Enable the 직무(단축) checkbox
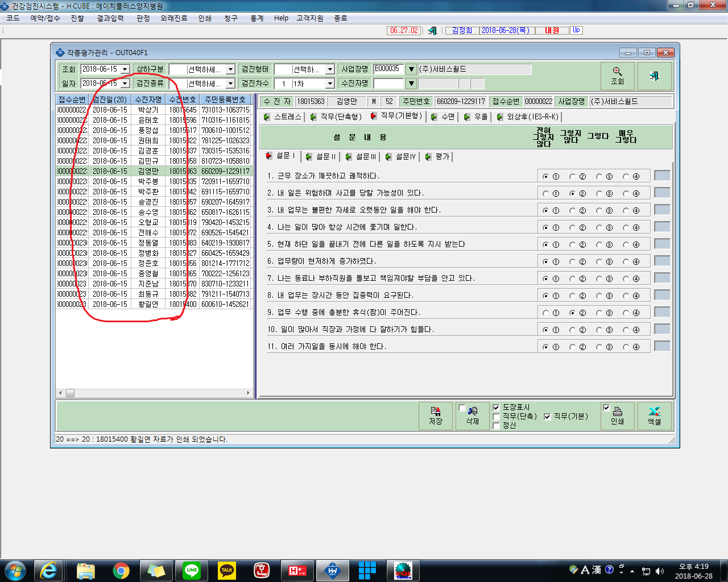The image size is (728, 582). point(496,417)
